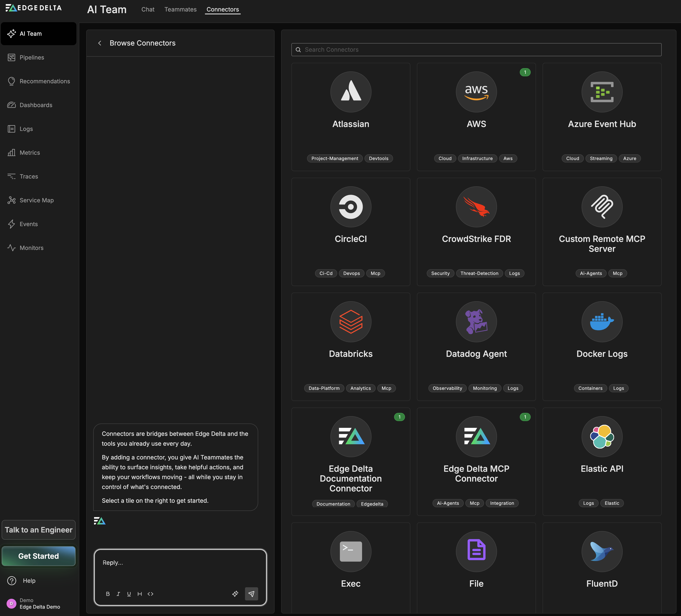Viewport: 681px width, 616px height.
Task: Open Help in the sidebar
Action: pyautogui.click(x=29, y=581)
